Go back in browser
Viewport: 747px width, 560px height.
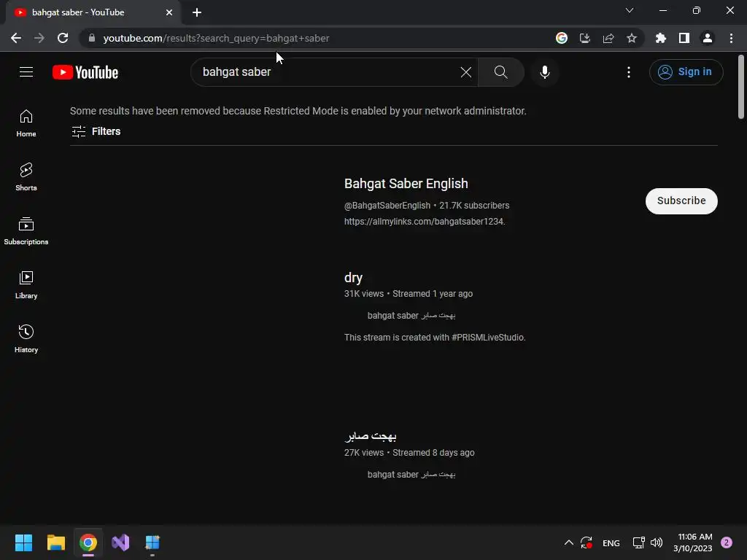[x=16, y=38]
